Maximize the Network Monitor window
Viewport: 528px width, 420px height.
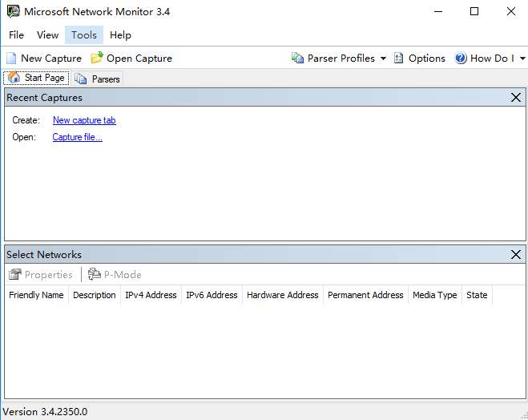click(474, 11)
